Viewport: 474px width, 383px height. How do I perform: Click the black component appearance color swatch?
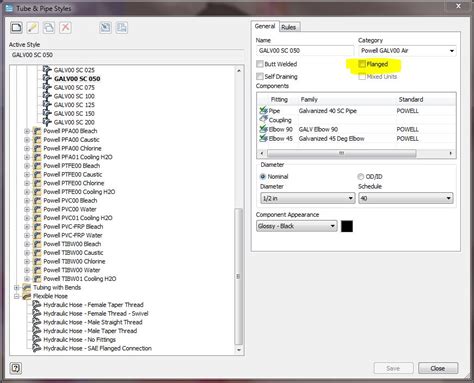347,226
